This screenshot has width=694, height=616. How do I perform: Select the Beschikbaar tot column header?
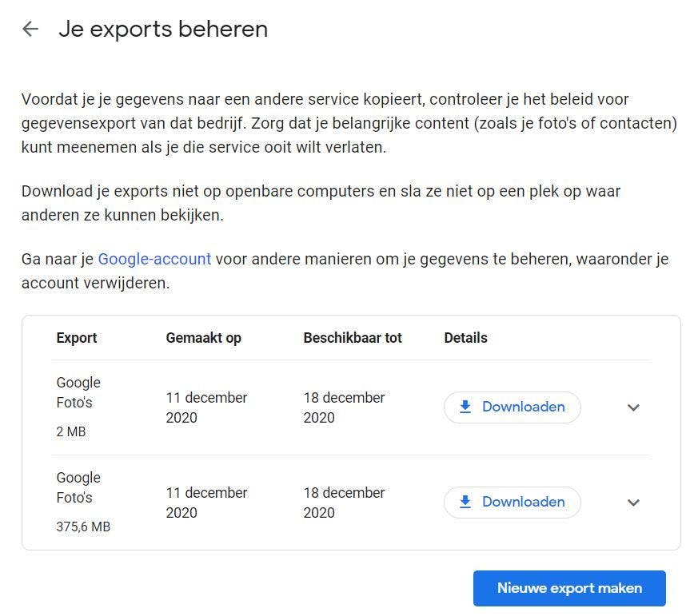point(353,338)
